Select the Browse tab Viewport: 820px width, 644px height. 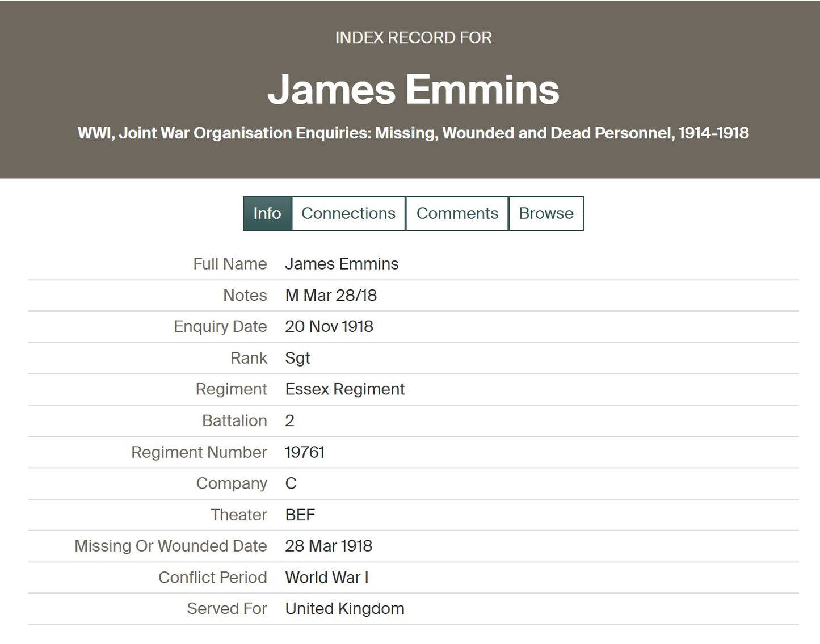pos(546,213)
